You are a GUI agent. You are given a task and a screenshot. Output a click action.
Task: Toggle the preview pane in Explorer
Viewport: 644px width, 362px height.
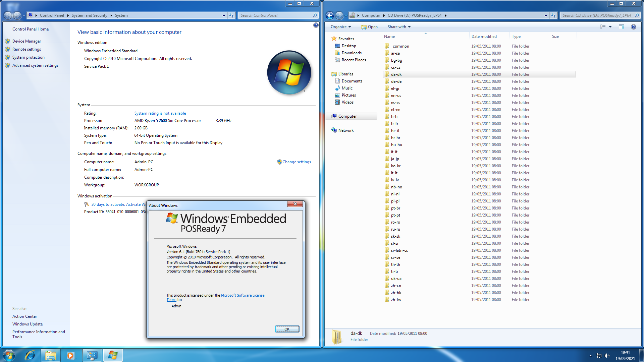point(622,27)
